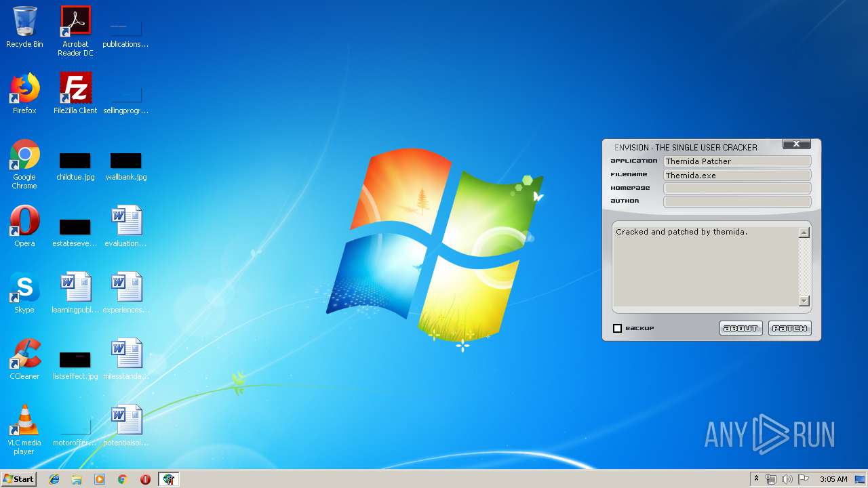Open Windows Explorer folder in taskbar
868x488 pixels.
[77, 479]
